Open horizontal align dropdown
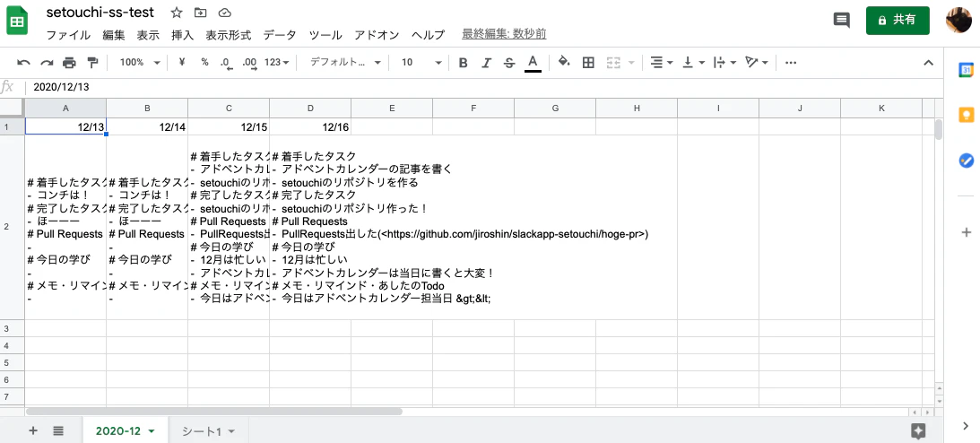 coord(661,63)
